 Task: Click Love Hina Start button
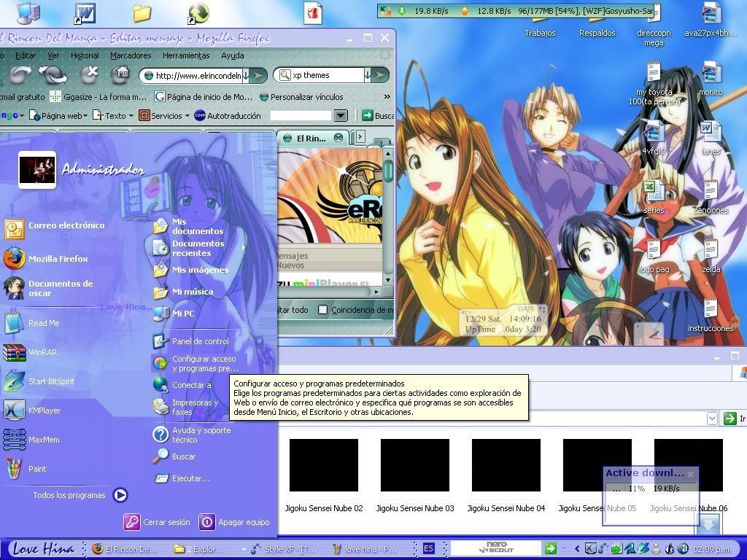pyautogui.click(x=43, y=548)
